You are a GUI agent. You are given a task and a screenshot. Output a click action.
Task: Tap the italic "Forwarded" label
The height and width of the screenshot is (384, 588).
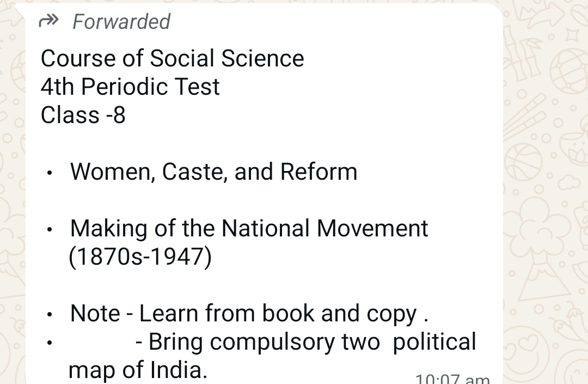point(121,22)
